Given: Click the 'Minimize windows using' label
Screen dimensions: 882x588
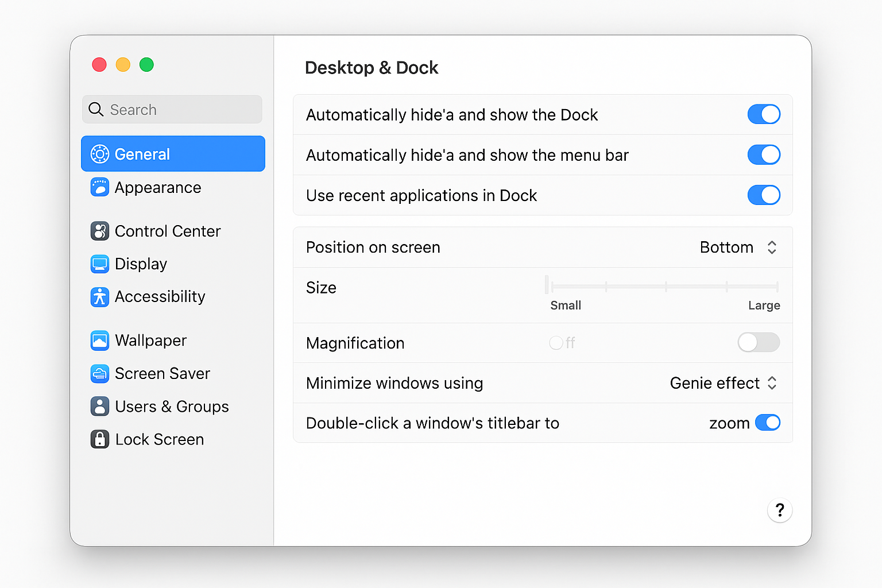Looking at the screenshot, I should [394, 384].
